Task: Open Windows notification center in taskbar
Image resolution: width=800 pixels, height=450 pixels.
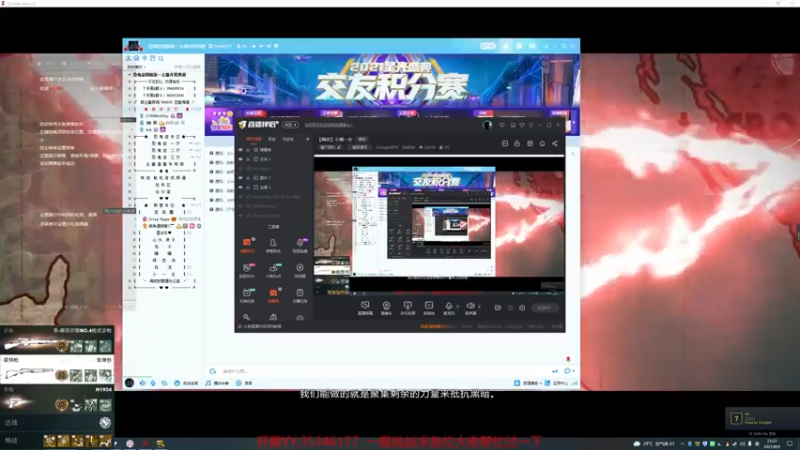Action: point(790,443)
